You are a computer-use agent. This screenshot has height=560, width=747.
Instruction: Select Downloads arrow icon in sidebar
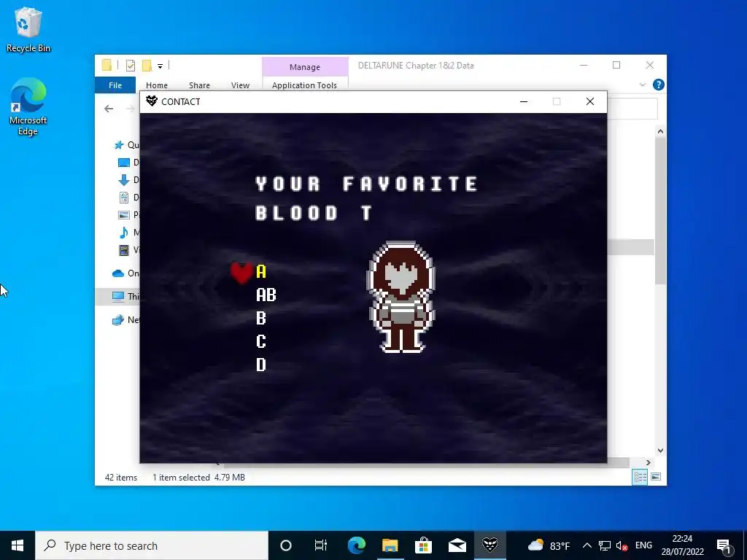[123, 180]
